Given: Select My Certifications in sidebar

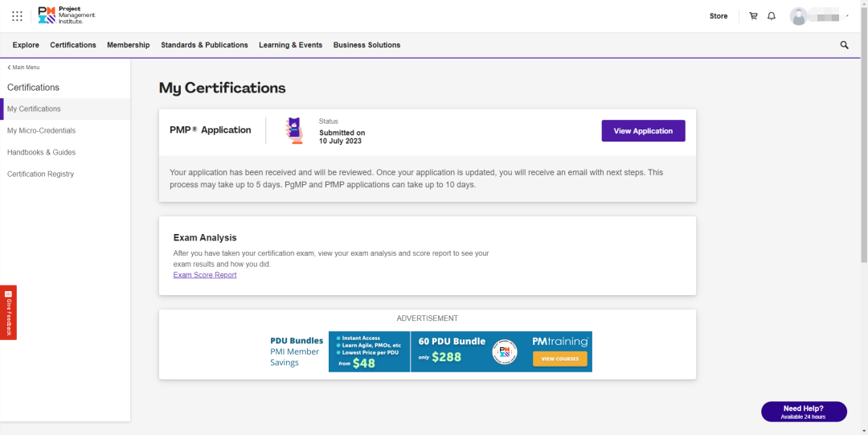Looking at the screenshot, I should [x=65, y=109].
